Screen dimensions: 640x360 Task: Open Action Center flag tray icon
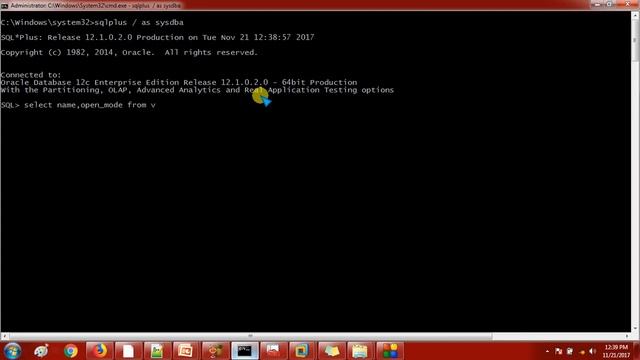pyautogui.click(x=558, y=351)
